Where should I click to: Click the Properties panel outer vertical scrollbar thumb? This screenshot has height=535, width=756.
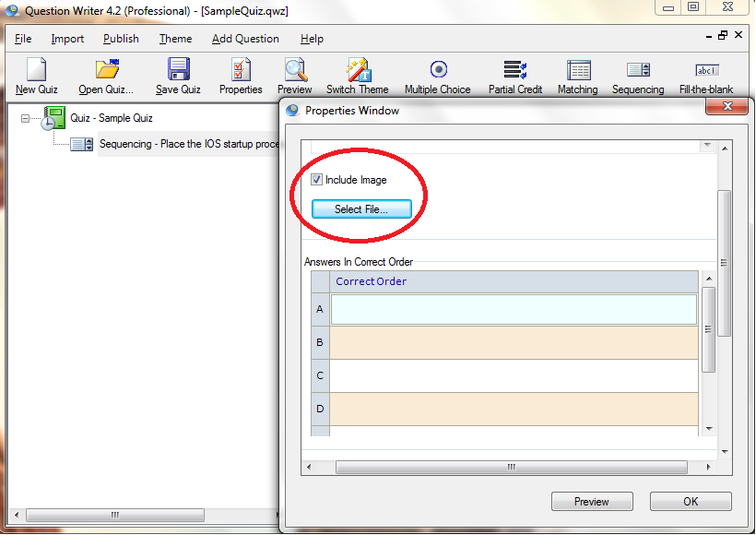(x=724, y=263)
